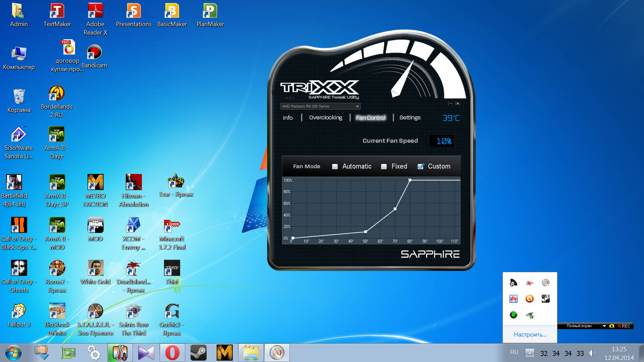Collapse hidden tray icons arrow
The width and height of the screenshot is (644, 362).
(x=530, y=353)
